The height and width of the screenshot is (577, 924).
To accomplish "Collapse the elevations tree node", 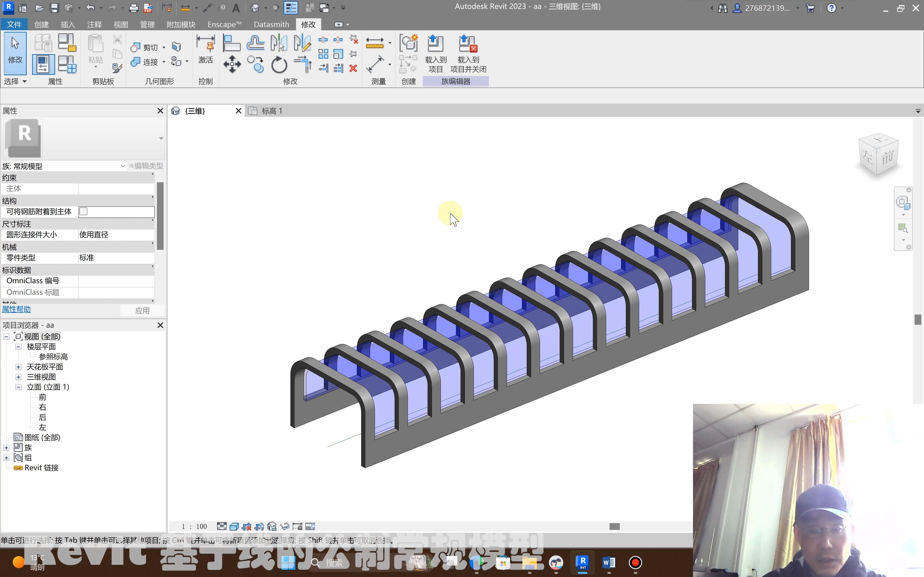I will tap(18, 387).
